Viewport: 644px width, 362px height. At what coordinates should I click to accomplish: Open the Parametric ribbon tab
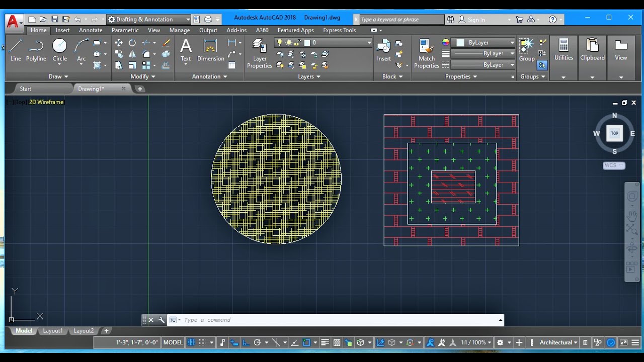pyautogui.click(x=125, y=30)
